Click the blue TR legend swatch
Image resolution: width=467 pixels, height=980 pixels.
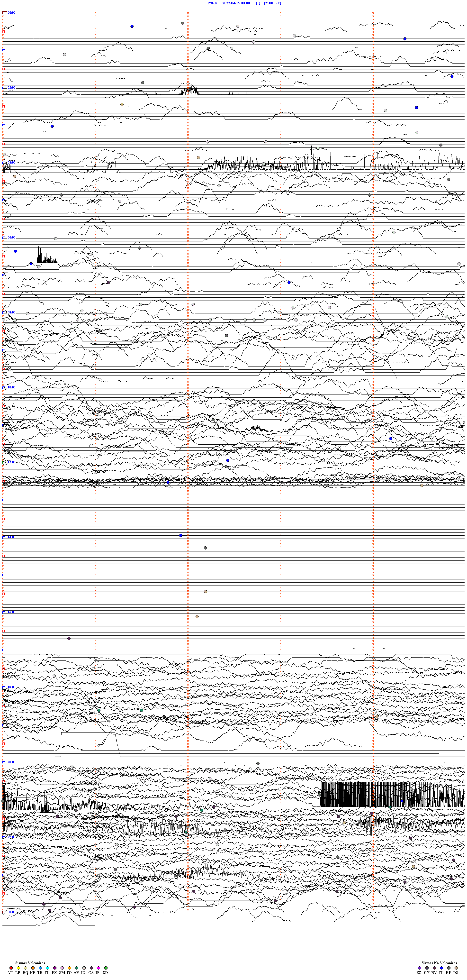click(40, 968)
